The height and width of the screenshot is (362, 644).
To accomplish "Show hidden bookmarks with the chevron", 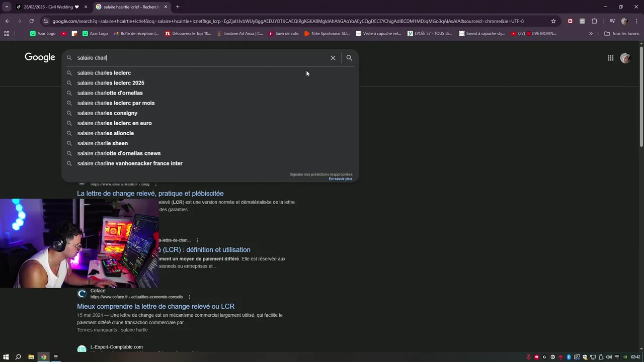I will [591, 34].
